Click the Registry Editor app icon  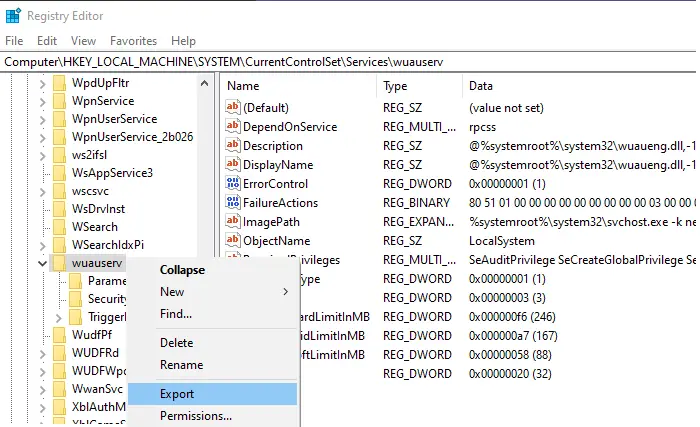coord(13,16)
